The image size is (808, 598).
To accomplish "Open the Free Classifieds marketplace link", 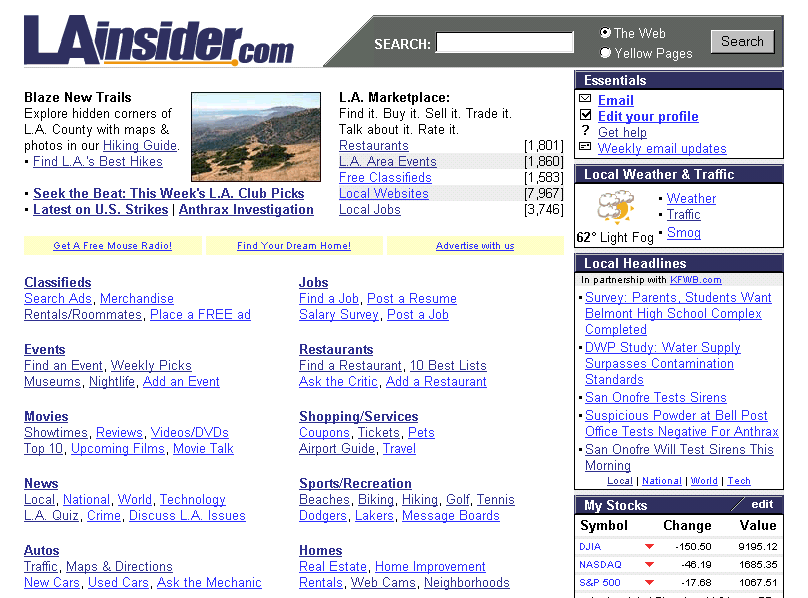I will point(385,177).
